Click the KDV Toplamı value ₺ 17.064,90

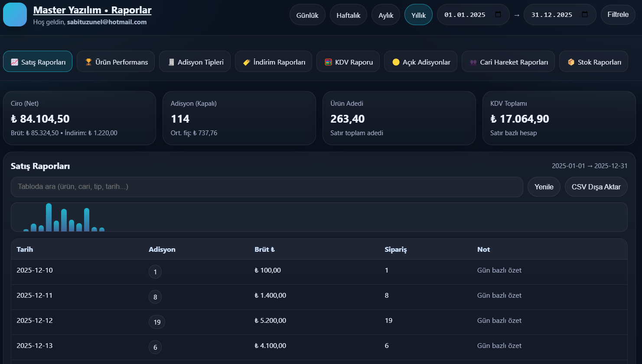(520, 119)
